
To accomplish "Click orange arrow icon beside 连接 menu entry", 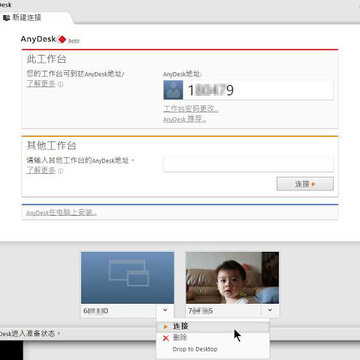I will (x=166, y=327).
